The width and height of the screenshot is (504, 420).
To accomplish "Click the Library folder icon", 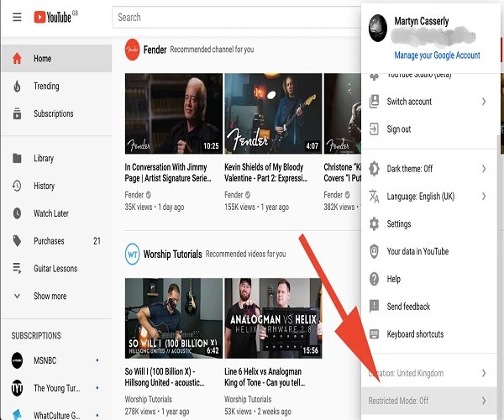I will tap(17, 159).
